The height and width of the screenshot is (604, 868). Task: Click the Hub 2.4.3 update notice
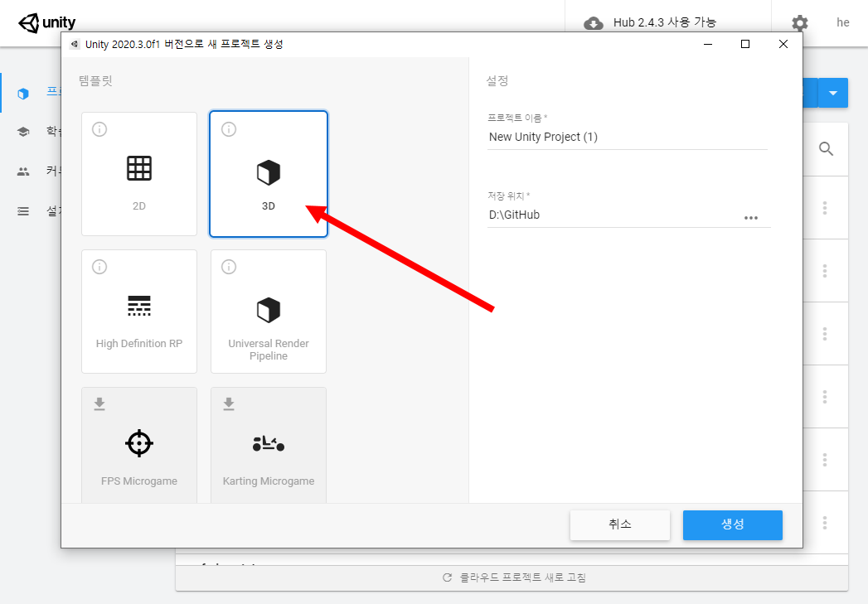click(x=664, y=22)
